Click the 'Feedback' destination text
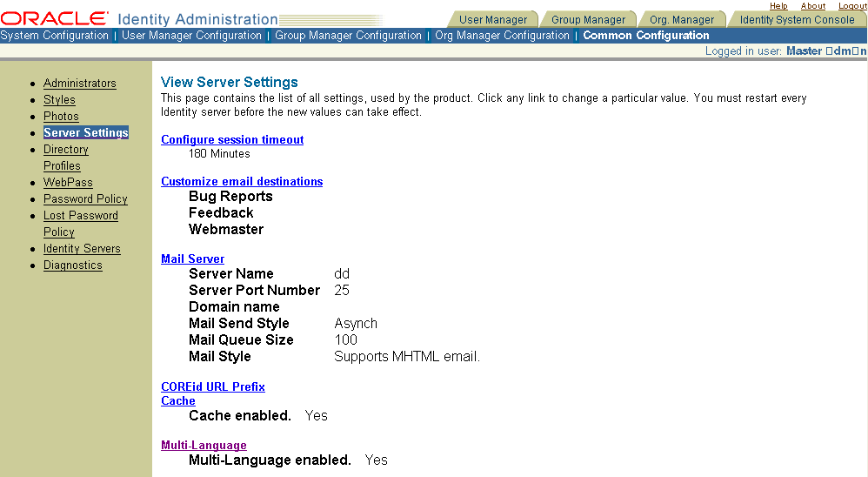868x477 pixels. tap(221, 212)
